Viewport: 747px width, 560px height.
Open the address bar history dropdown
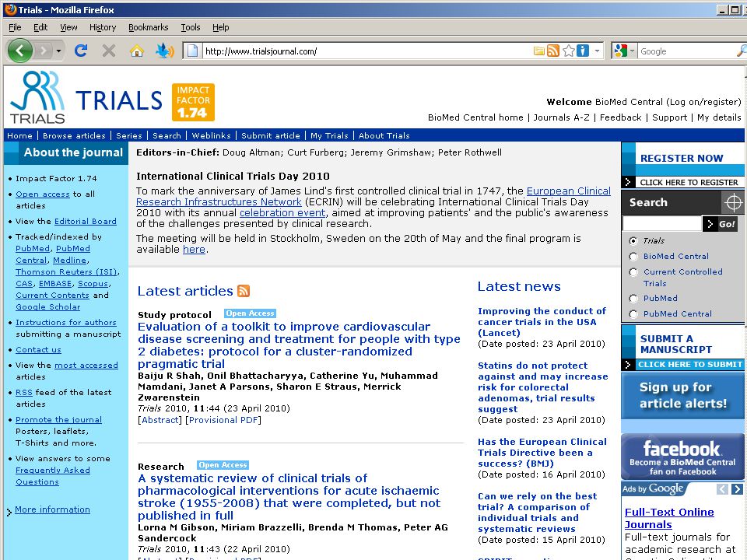click(x=597, y=51)
